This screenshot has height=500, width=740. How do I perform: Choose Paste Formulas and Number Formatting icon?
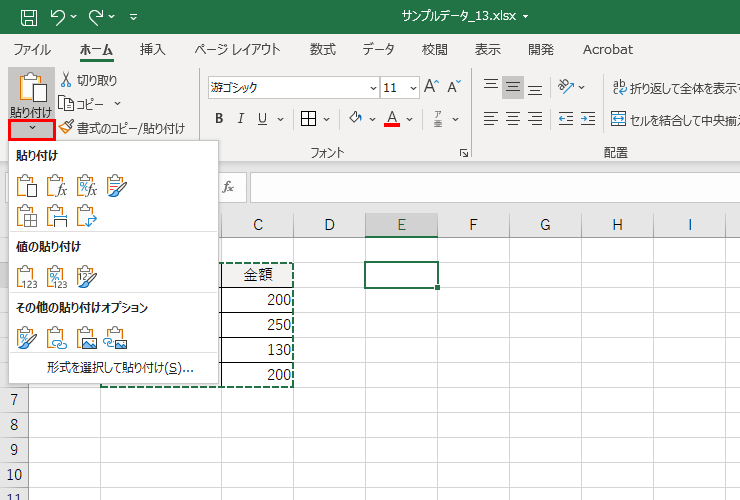pyautogui.click(x=87, y=185)
